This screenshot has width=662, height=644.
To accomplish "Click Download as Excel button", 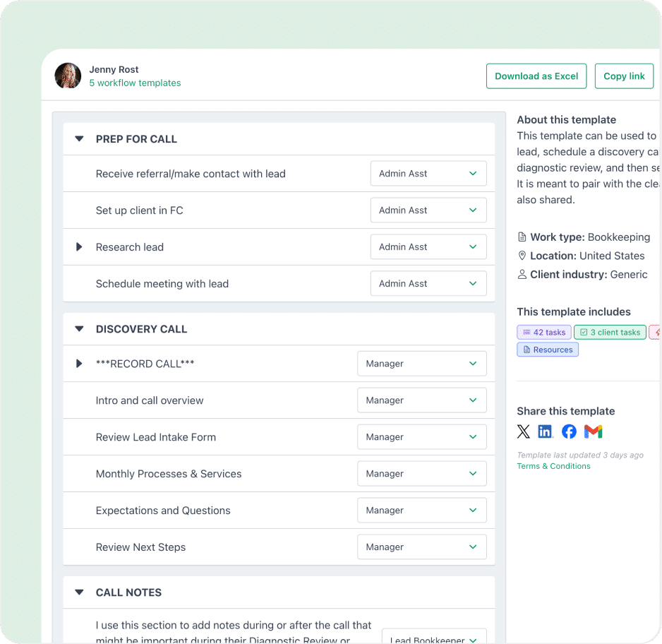I will [x=536, y=76].
